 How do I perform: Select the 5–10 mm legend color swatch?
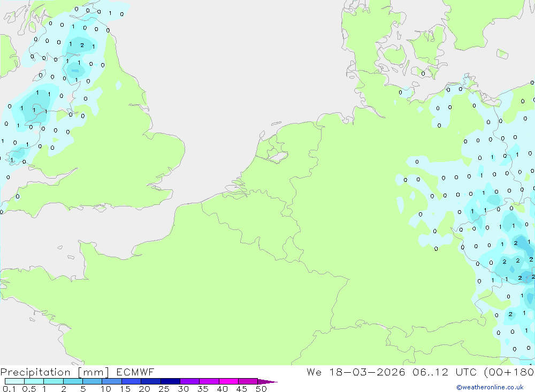[x=93, y=381]
